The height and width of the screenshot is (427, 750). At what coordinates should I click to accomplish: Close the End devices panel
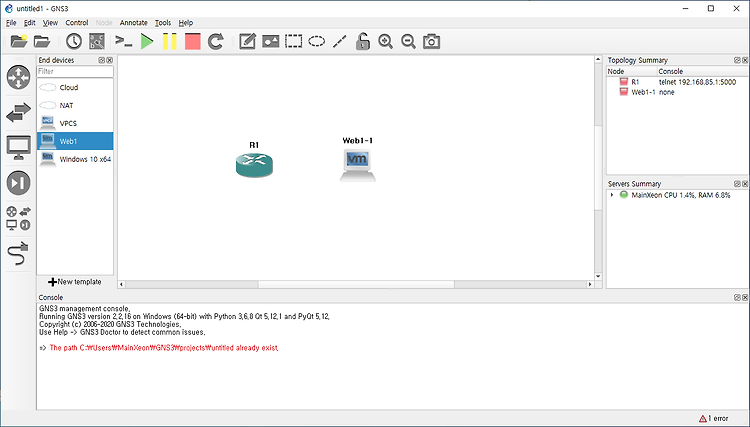click(x=110, y=60)
